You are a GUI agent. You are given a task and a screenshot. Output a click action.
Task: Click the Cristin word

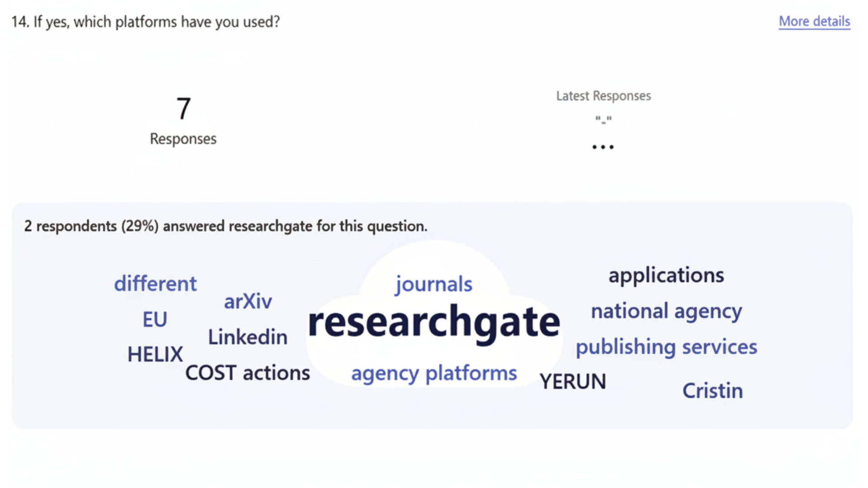(712, 391)
